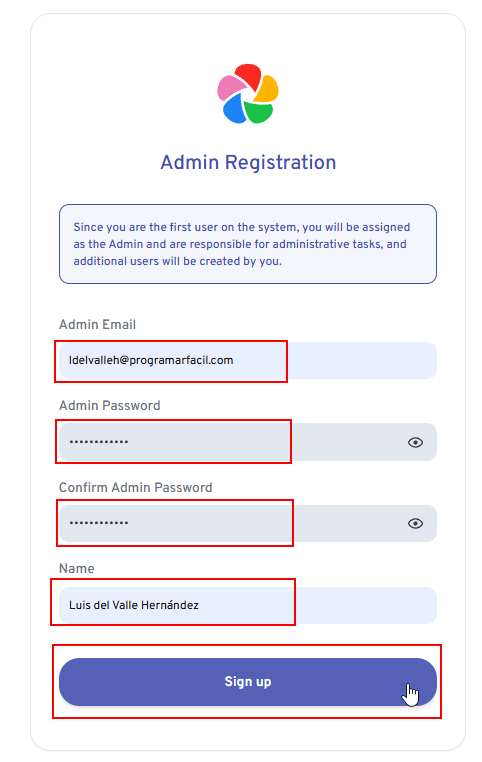Reveal the Confirm Admin Password using the eye icon

click(415, 523)
